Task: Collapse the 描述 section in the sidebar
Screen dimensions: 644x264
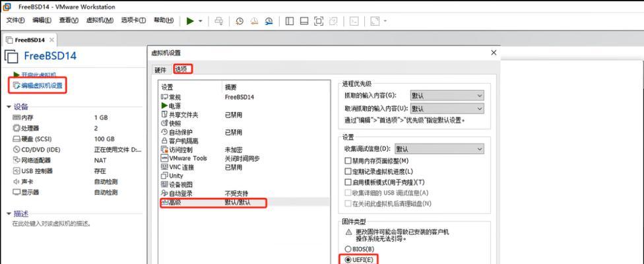Action: 9,213
